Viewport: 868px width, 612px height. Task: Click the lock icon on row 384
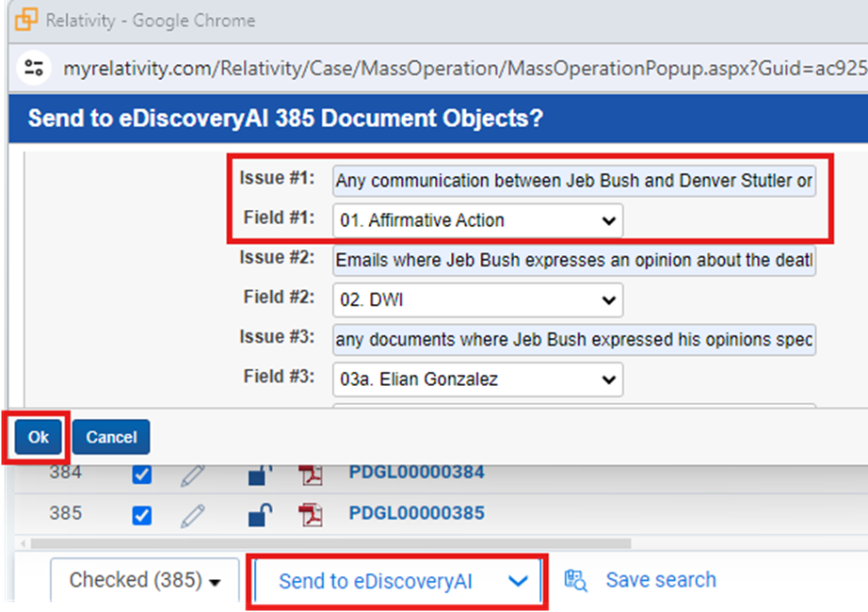pyautogui.click(x=260, y=475)
